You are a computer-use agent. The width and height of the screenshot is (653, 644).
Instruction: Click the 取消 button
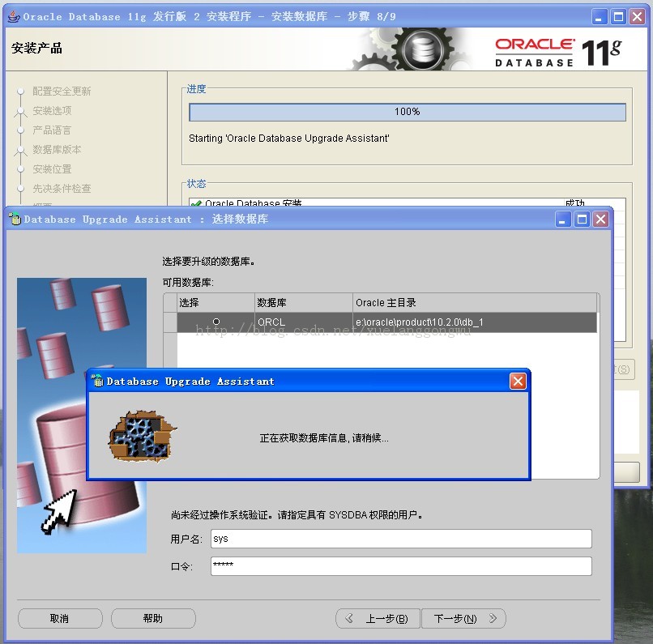[x=60, y=618]
